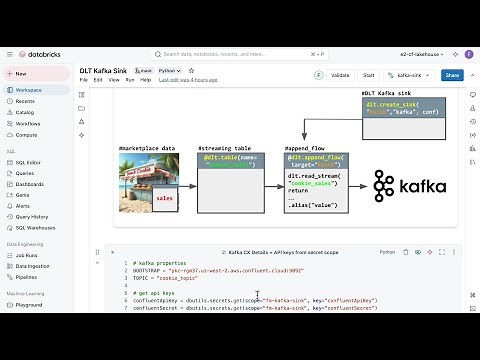The height and width of the screenshot is (360, 480).
Task: Click the New button
Action: point(36,74)
